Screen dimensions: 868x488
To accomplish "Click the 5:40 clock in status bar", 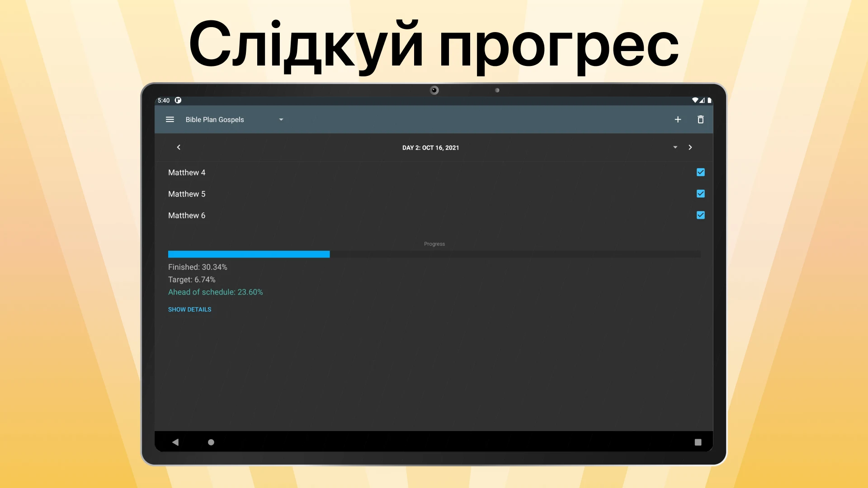I will pos(163,100).
